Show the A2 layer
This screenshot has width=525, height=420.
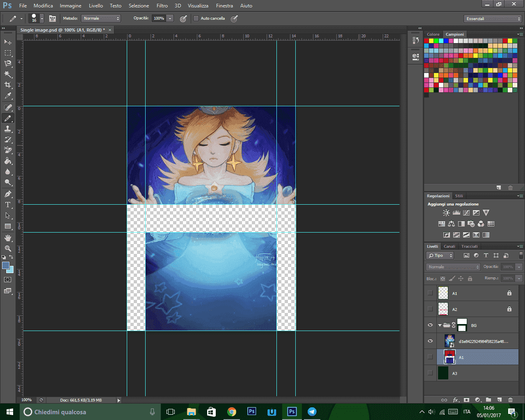tap(430, 309)
